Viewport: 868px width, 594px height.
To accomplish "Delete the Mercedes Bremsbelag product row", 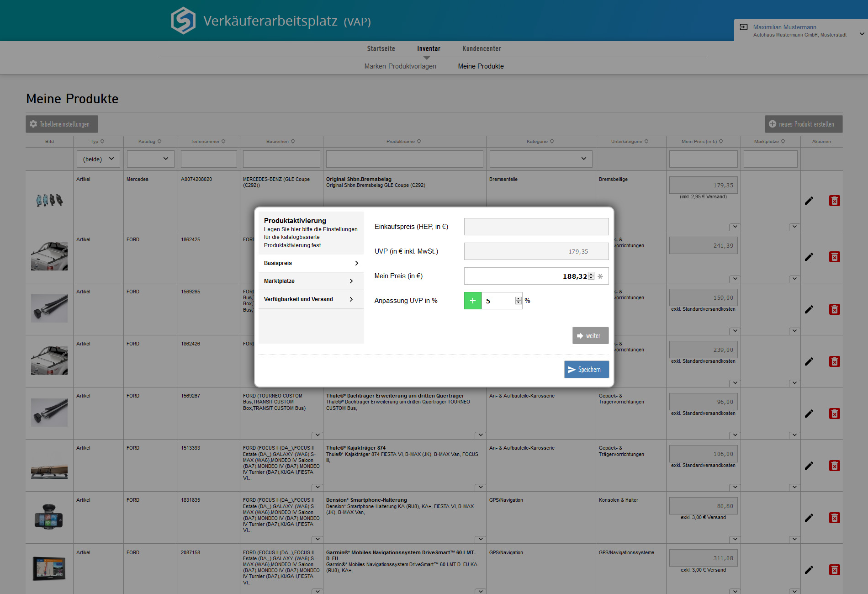I will click(834, 201).
